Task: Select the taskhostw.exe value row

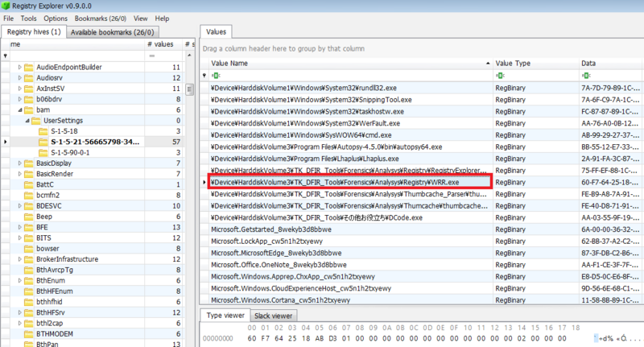Action: click(x=423, y=111)
